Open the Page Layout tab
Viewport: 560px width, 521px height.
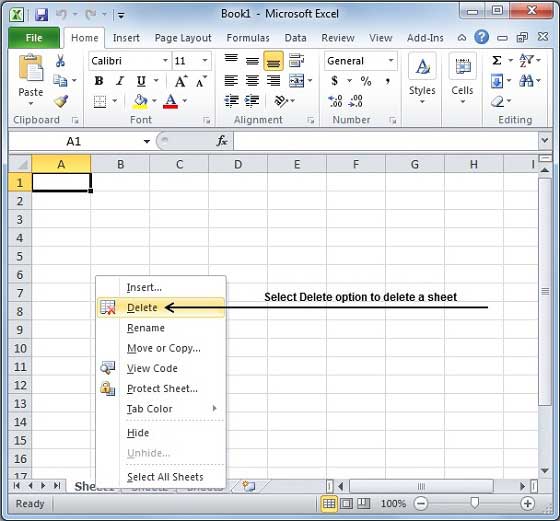coord(183,38)
